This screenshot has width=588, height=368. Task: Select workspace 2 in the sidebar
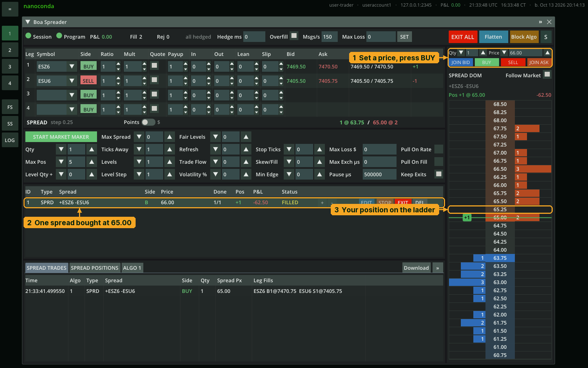coord(10,50)
